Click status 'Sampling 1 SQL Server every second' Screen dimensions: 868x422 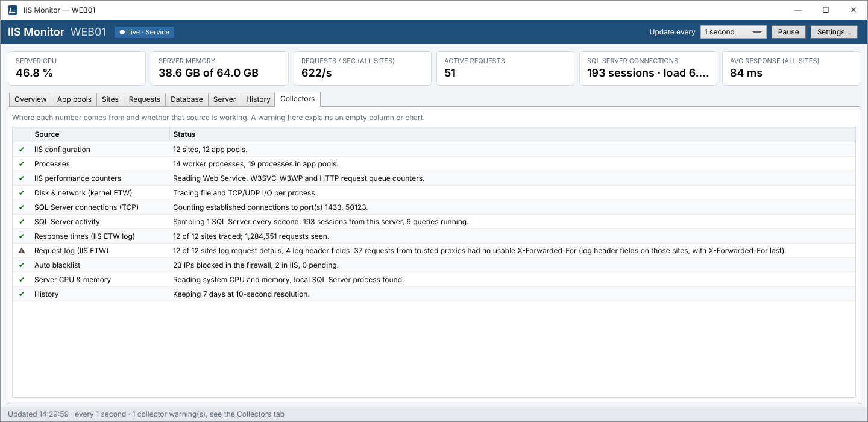tap(321, 222)
